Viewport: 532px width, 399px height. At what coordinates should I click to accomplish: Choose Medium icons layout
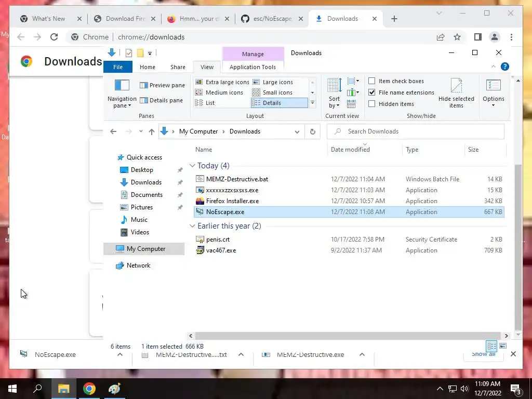219,92
